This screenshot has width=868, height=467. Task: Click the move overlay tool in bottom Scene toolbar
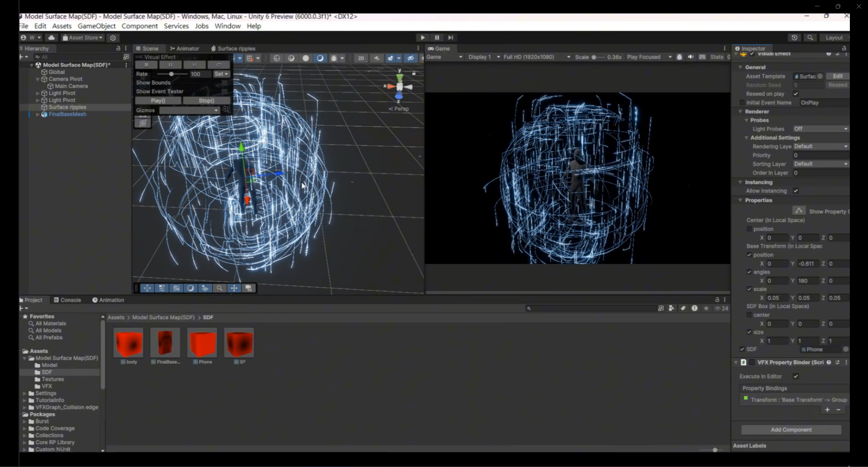pyautogui.click(x=147, y=288)
